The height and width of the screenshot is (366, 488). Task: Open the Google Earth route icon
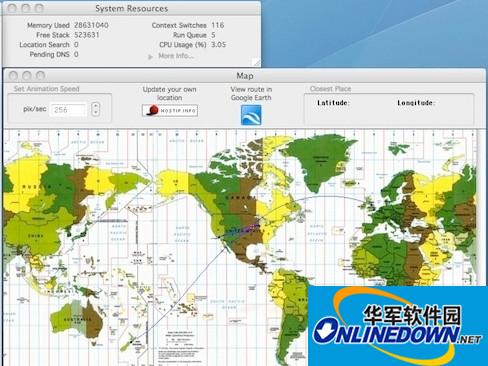(251, 115)
